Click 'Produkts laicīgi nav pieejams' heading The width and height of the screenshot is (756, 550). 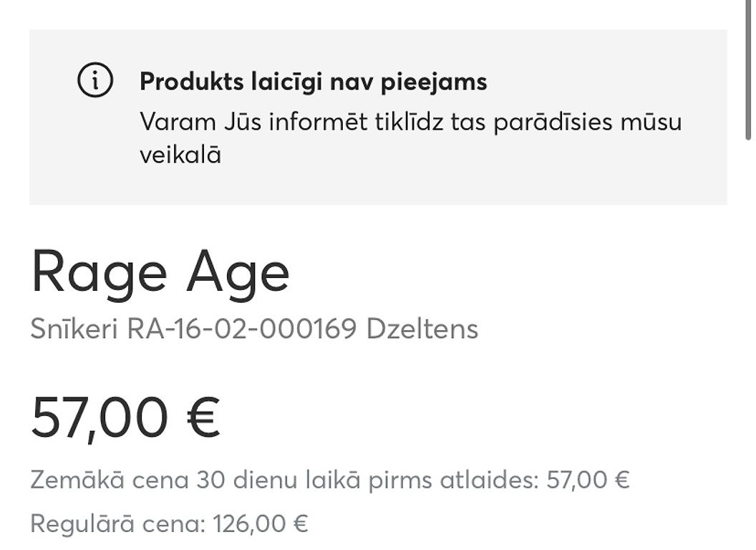coord(314,82)
